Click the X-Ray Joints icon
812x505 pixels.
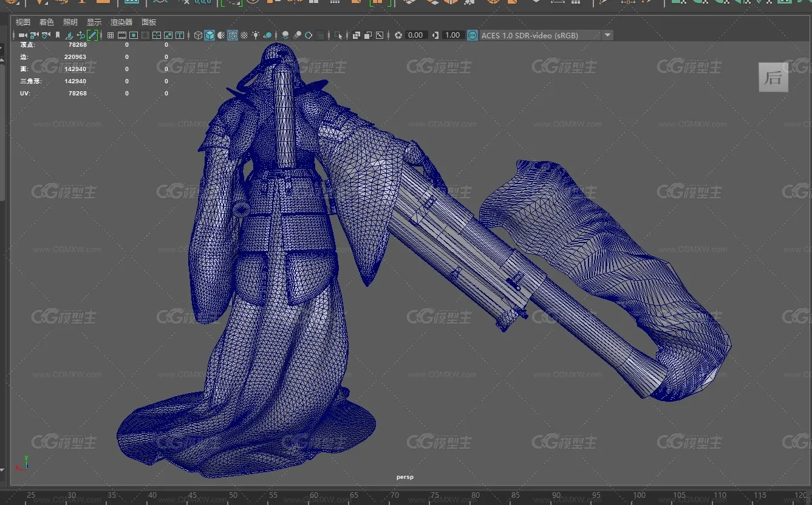379,35
